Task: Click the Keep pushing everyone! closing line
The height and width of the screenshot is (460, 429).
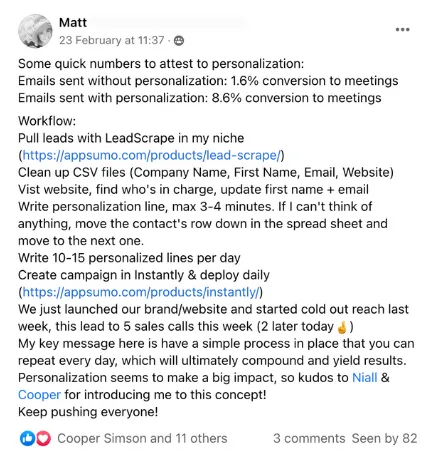Action: click(x=88, y=412)
